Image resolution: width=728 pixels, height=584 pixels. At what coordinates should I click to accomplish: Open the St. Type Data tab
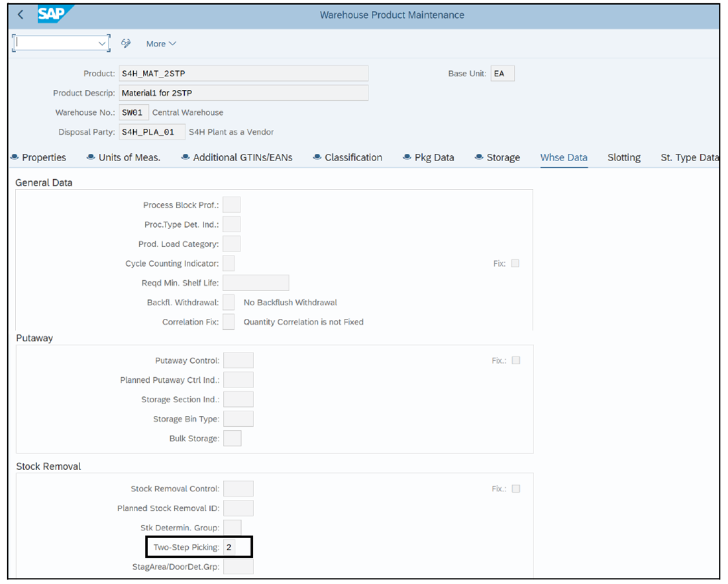coord(690,157)
